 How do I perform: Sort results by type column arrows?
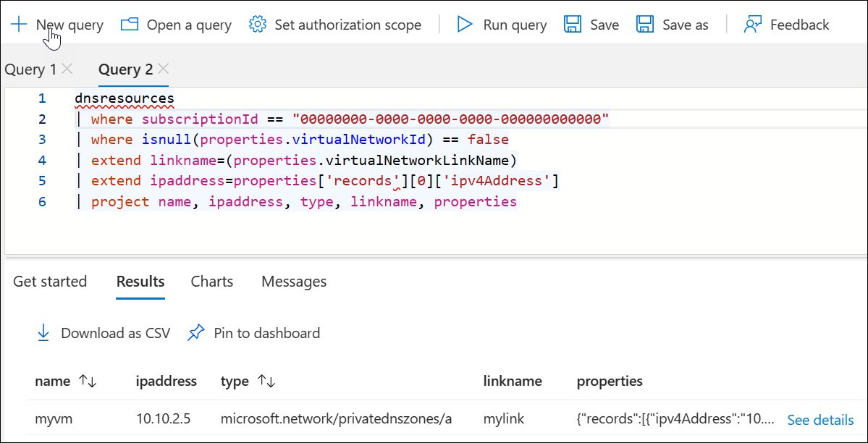(x=266, y=381)
